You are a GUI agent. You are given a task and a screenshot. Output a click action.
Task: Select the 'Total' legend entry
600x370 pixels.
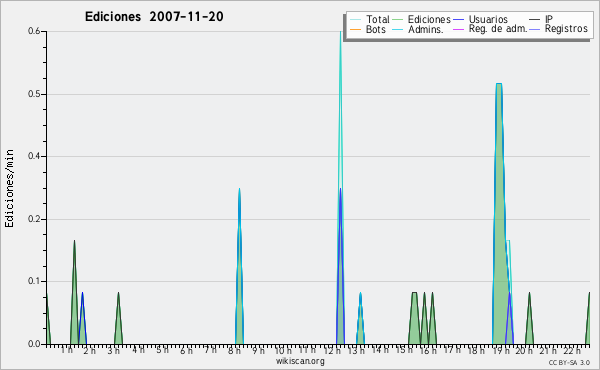377,19
